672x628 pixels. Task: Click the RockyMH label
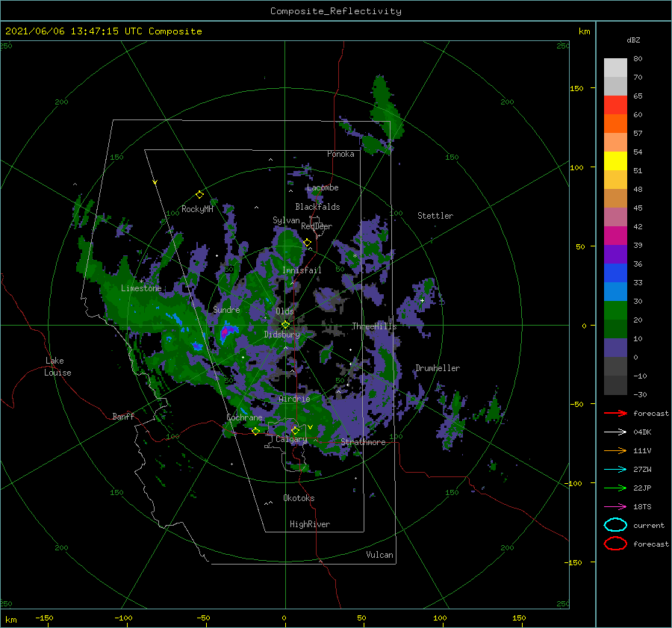197,209
